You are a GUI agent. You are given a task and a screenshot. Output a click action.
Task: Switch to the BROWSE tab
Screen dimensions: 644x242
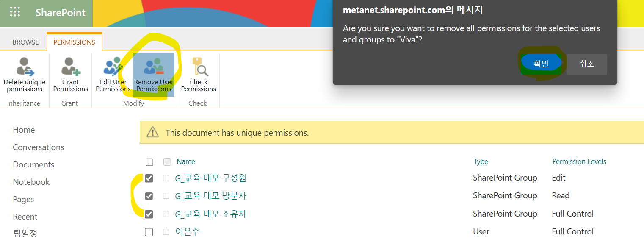point(25,42)
